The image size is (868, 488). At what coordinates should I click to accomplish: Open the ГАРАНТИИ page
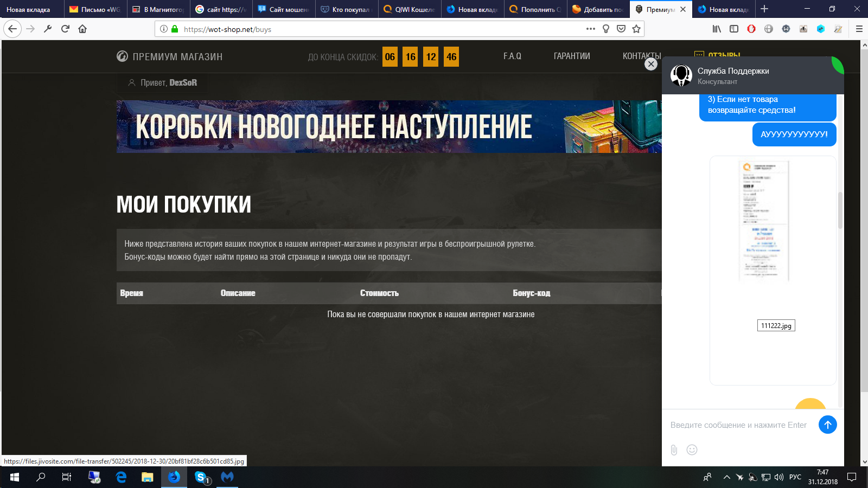pos(572,56)
